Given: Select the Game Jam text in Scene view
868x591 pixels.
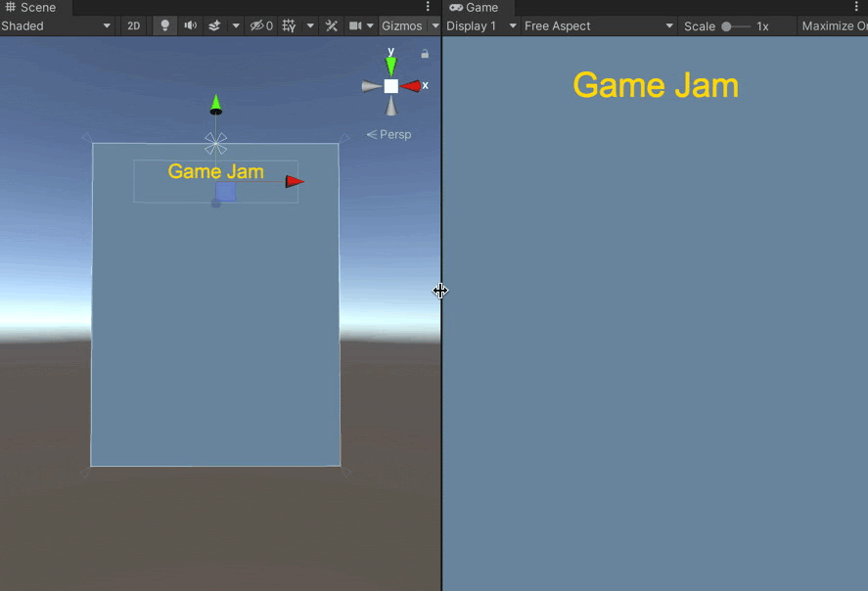Looking at the screenshot, I should tap(215, 172).
